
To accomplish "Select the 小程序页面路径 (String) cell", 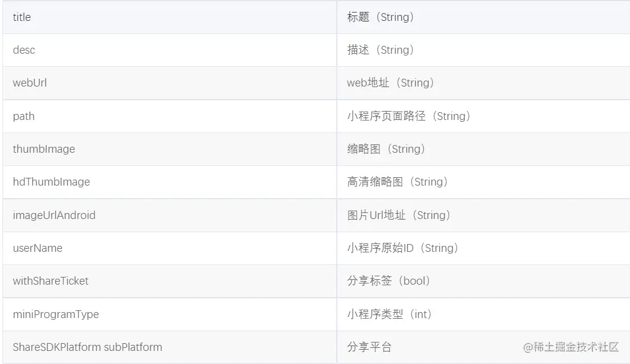I will pos(409,116).
